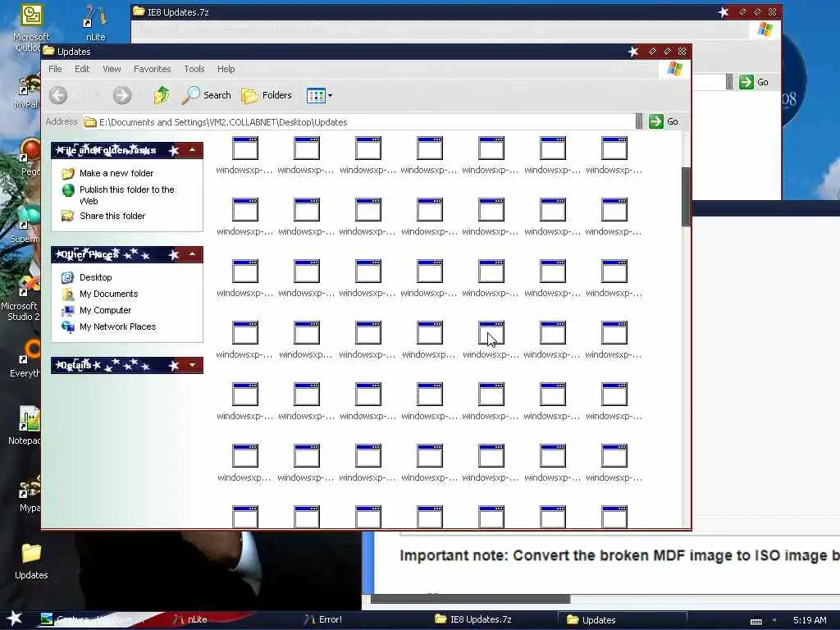Switch to Error! taskbar button

[323, 619]
